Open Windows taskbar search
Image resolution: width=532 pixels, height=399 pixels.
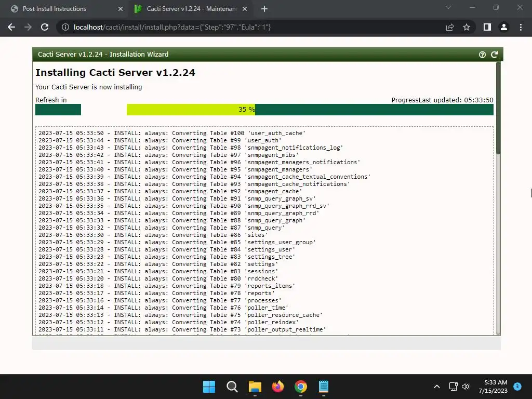(232, 387)
